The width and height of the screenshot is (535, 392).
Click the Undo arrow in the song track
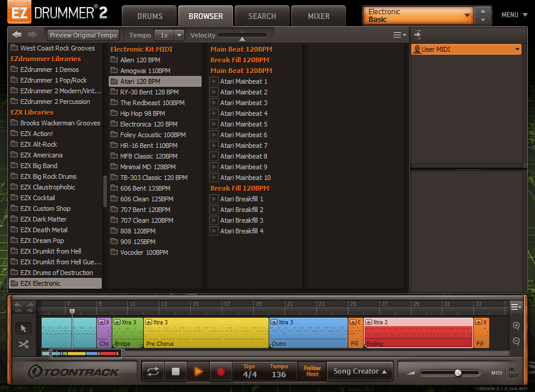coord(18,306)
